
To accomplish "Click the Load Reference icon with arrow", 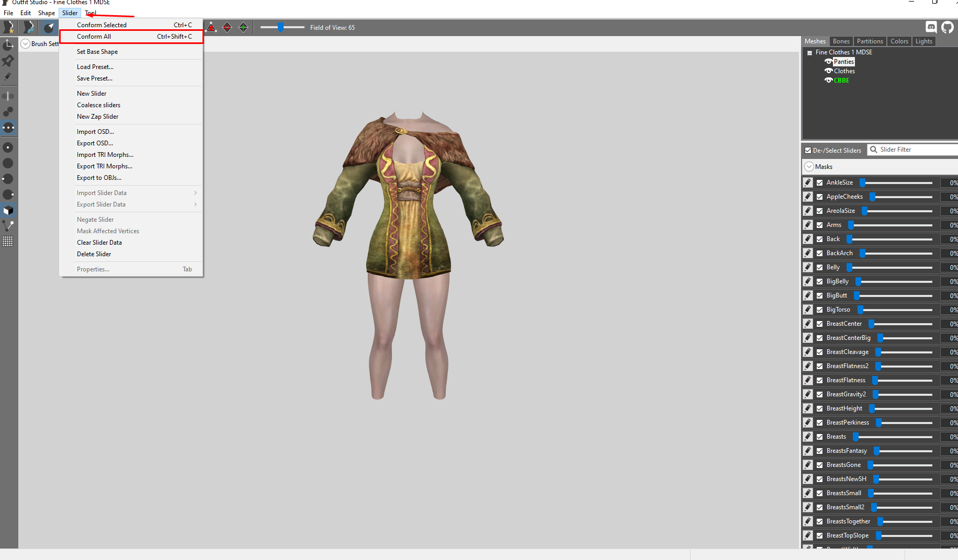I will pos(29,27).
